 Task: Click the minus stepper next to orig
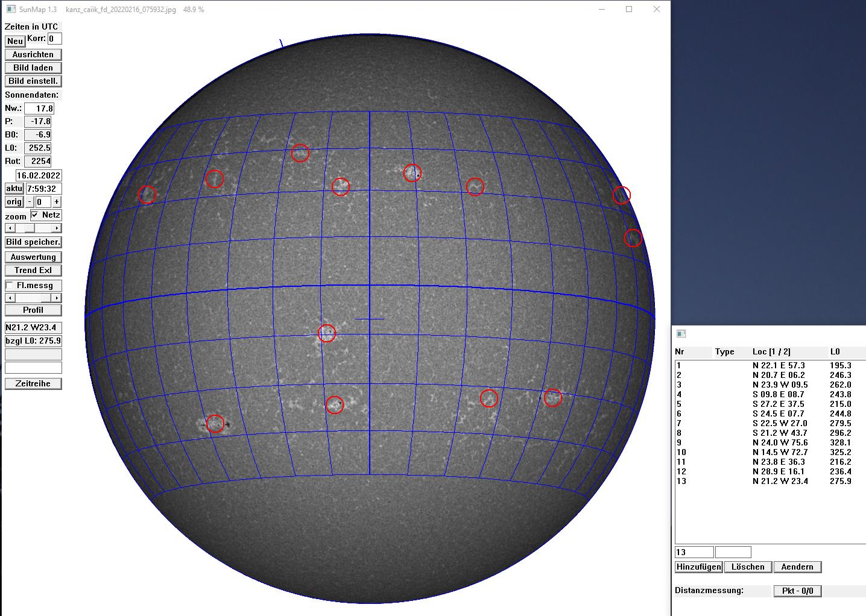pyautogui.click(x=30, y=202)
